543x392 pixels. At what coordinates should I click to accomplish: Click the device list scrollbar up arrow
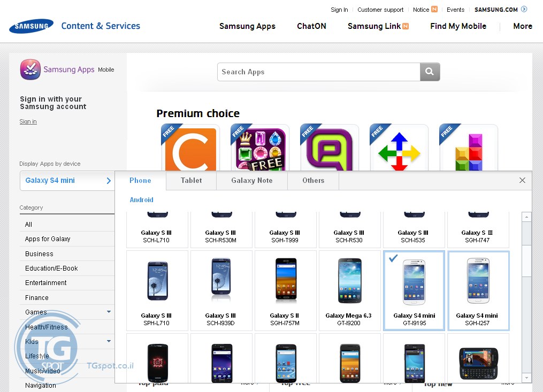[526, 217]
